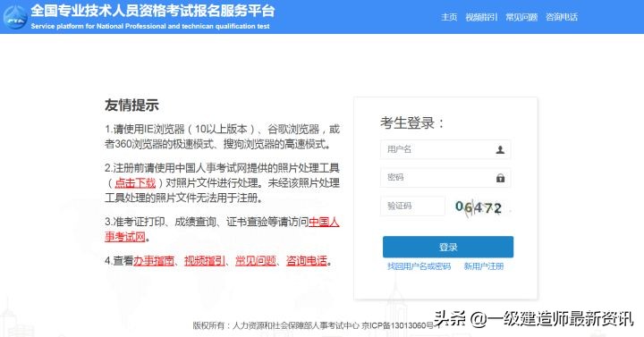Click the padlock icon in 密码 field

coord(500,178)
